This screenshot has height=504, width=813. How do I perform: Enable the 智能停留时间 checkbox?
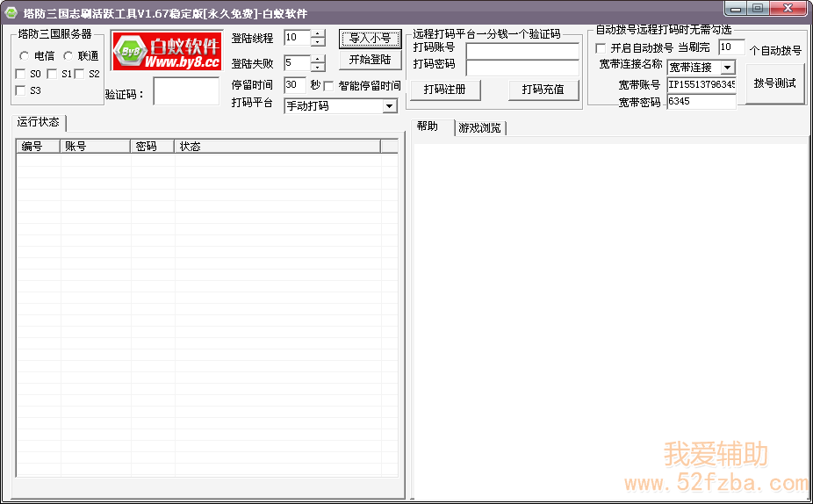click(329, 86)
